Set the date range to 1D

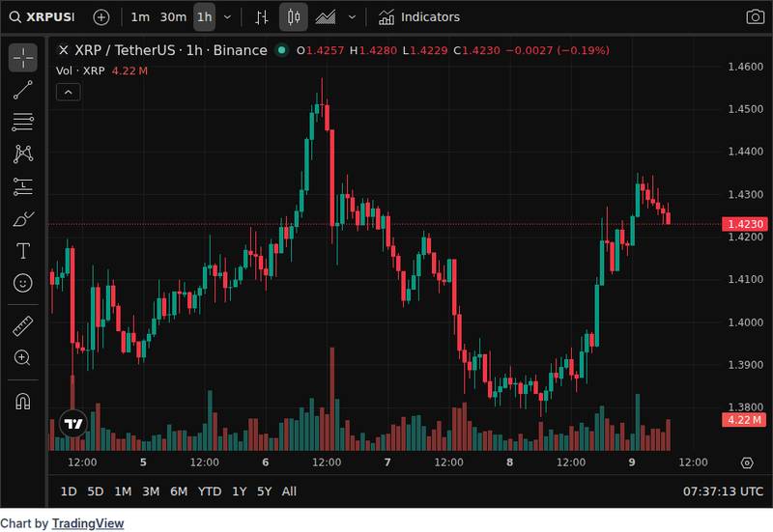coord(69,491)
